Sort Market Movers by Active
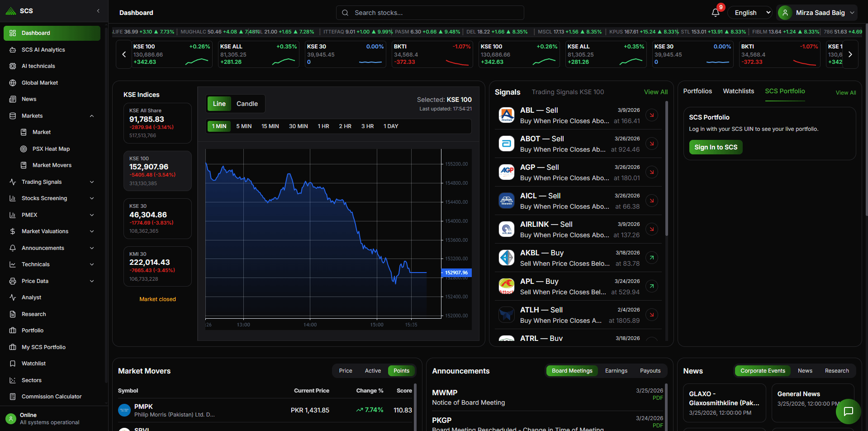868x431 pixels. (x=373, y=371)
